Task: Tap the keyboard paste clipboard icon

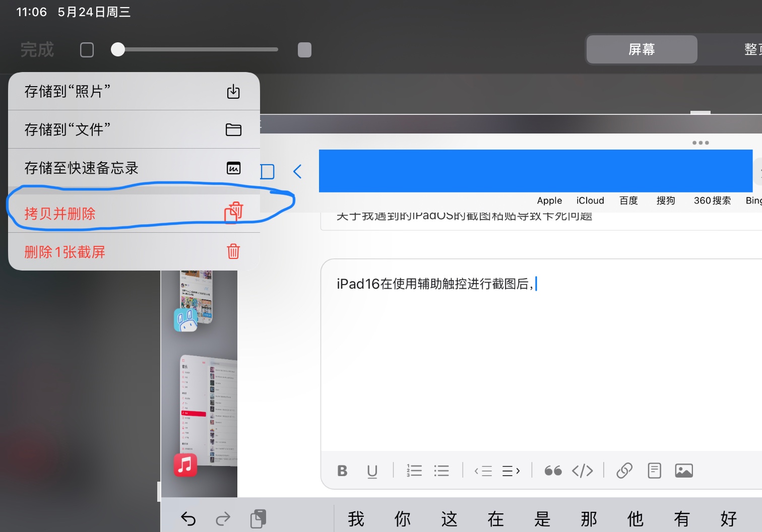Action: (258, 518)
